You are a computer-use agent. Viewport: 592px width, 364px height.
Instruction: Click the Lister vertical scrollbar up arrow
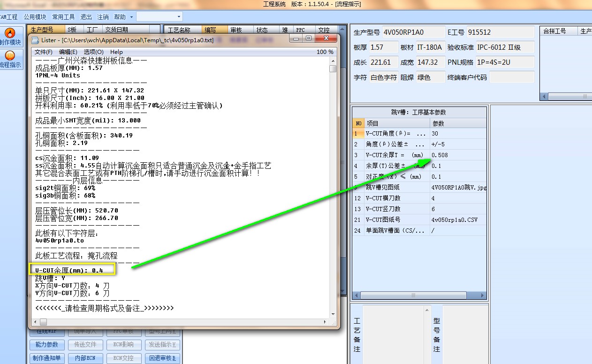333,61
